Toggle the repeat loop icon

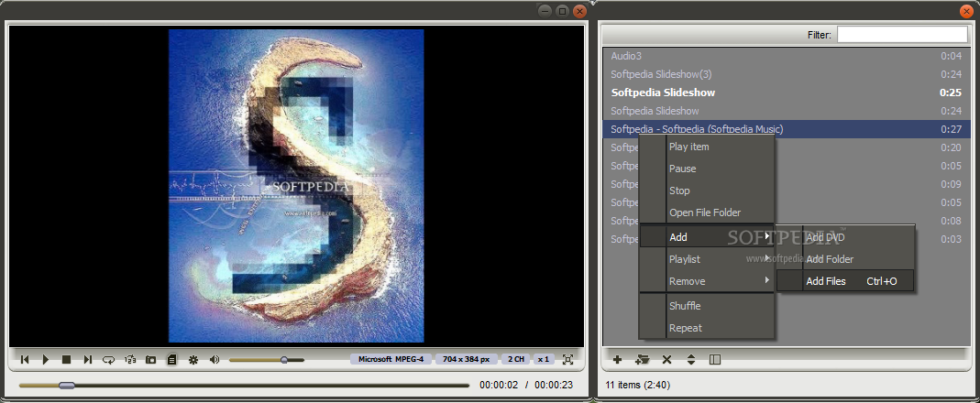coord(109,359)
